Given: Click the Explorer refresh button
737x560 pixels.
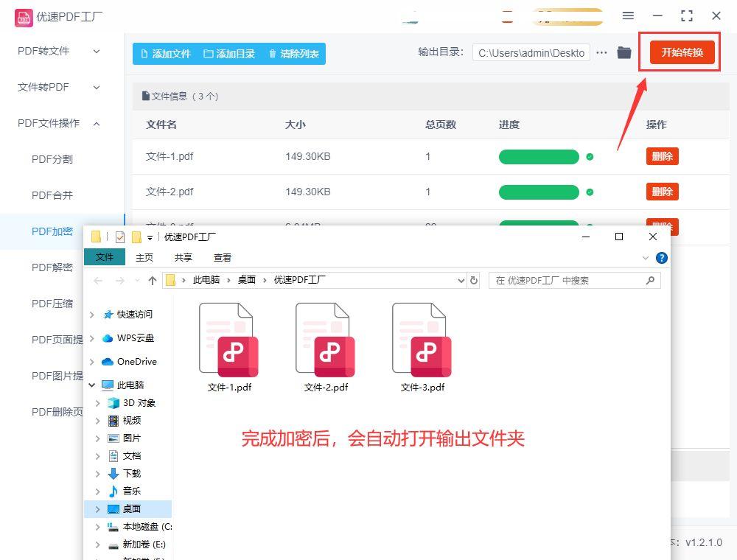Looking at the screenshot, I should (x=474, y=281).
